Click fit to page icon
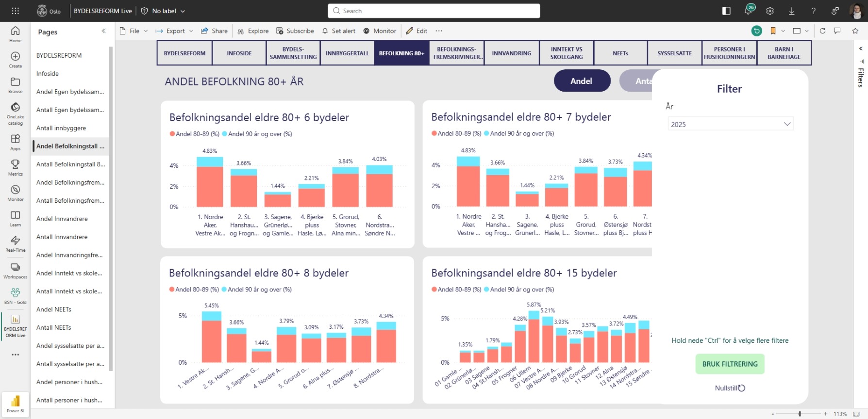868x419 pixels. coord(856,414)
